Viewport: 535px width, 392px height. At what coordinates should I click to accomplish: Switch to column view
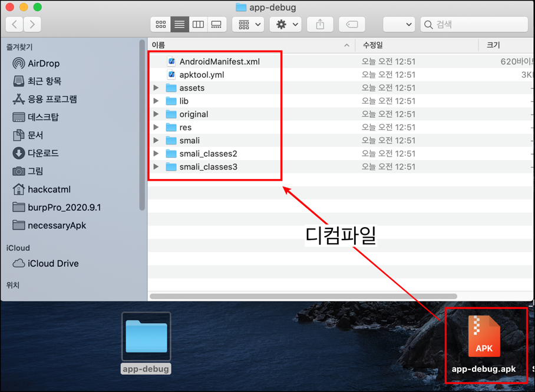pos(198,24)
